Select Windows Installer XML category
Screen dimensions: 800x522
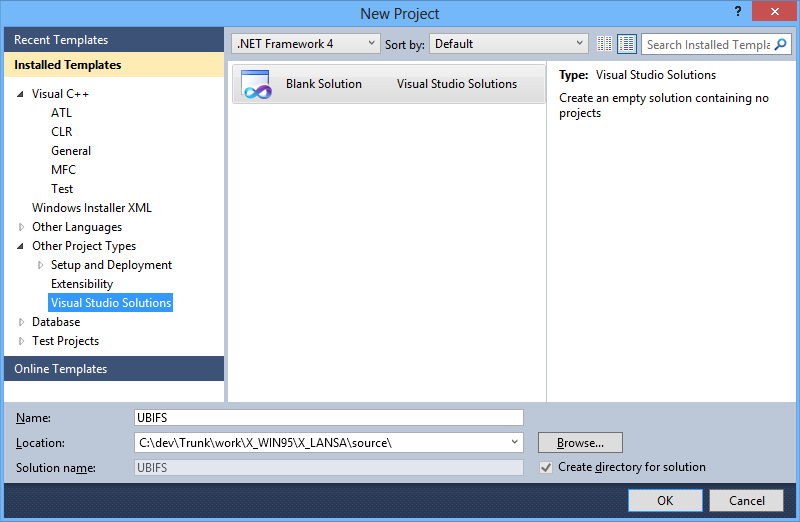click(92, 208)
